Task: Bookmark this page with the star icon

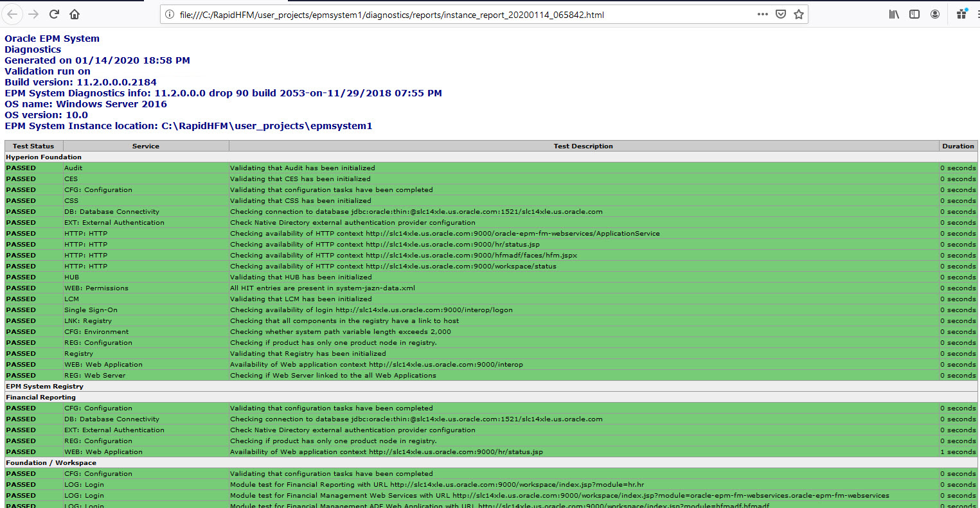Action: 799,14
